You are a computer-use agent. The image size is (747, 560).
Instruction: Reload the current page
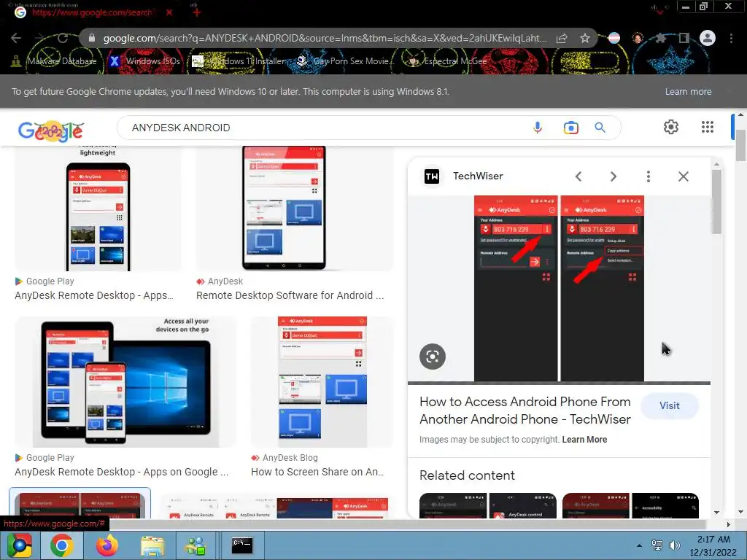[63, 38]
